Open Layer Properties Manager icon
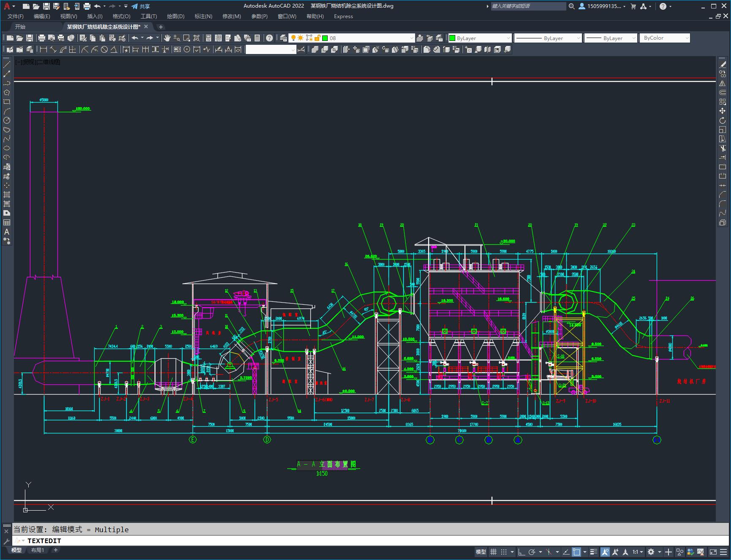Screen dimensions: 731x560 [283, 38]
